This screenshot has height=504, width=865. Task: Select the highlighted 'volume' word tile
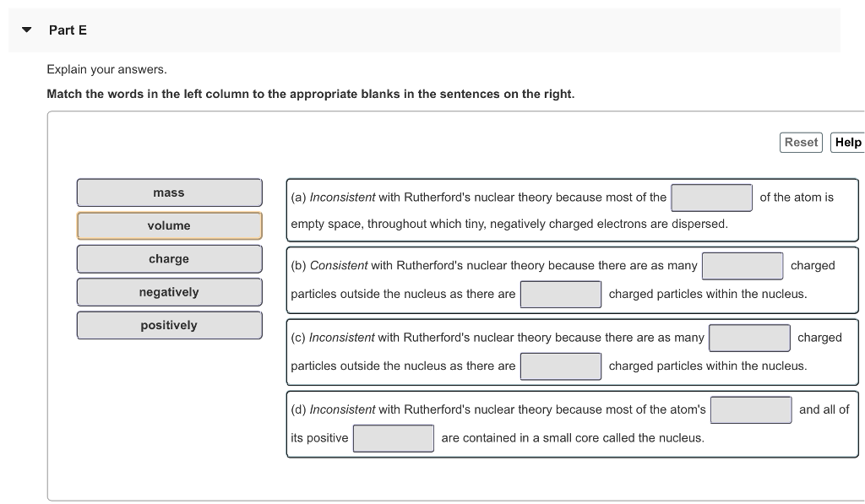tap(169, 225)
